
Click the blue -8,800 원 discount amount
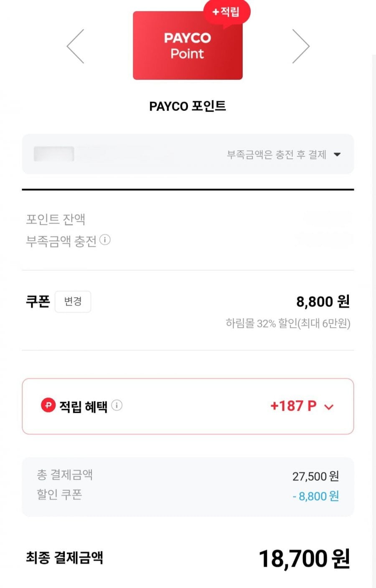pos(316,496)
